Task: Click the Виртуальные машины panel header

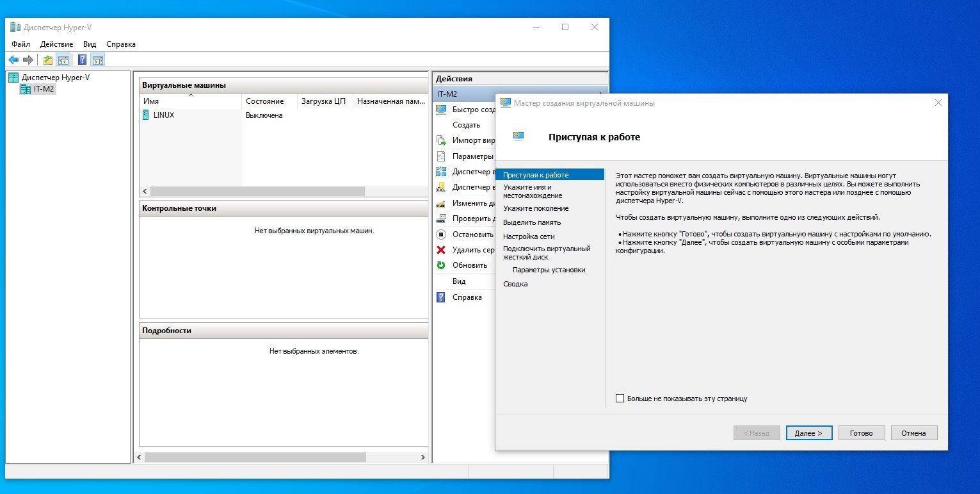Action: 284,85
